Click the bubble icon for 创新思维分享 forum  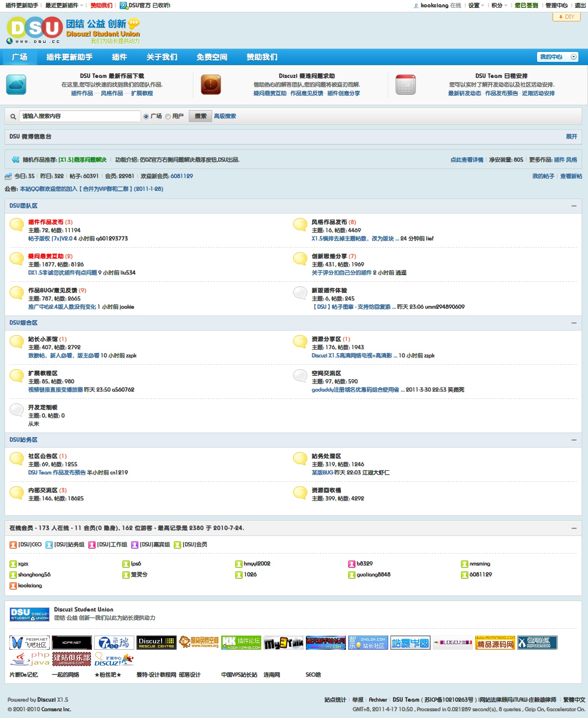300,259
